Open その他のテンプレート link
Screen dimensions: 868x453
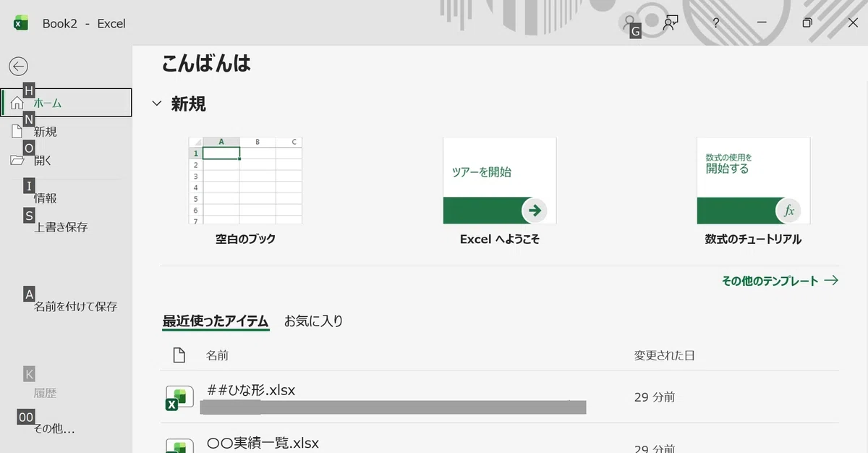(x=780, y=281)
